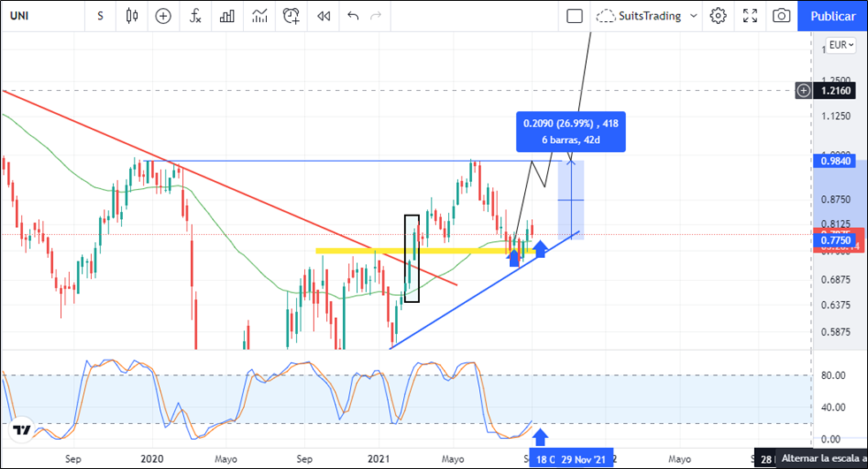Image resolution: width=868 pixels, height=469 pixels.
Task: Open the indicators (fx) menu
Action: (x=195, y=16)
